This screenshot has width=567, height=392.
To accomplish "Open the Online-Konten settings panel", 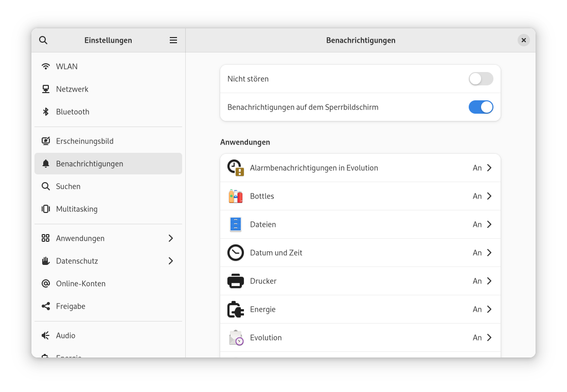I will [81, 283].
